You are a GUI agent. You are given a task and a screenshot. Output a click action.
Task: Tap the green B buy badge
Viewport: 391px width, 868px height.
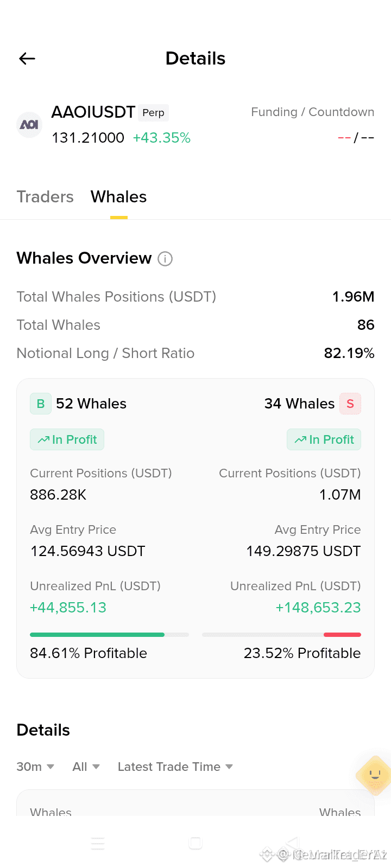pos(41,404)
